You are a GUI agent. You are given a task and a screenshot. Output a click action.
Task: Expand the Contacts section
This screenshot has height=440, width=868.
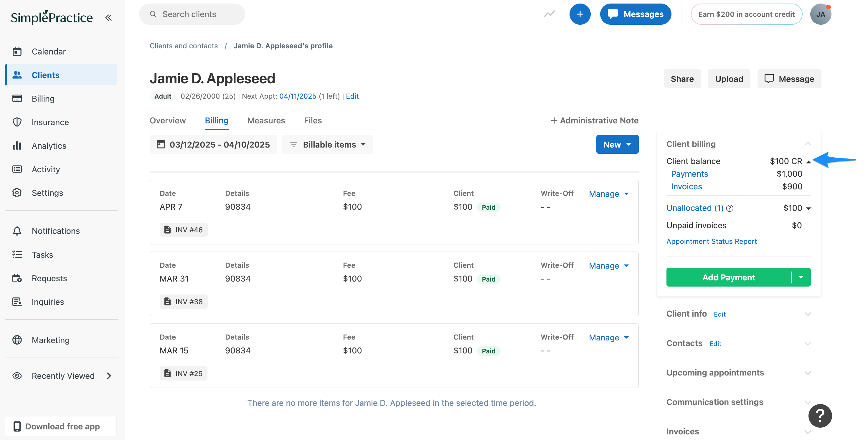pyautogui.click(x=808, y=343)
